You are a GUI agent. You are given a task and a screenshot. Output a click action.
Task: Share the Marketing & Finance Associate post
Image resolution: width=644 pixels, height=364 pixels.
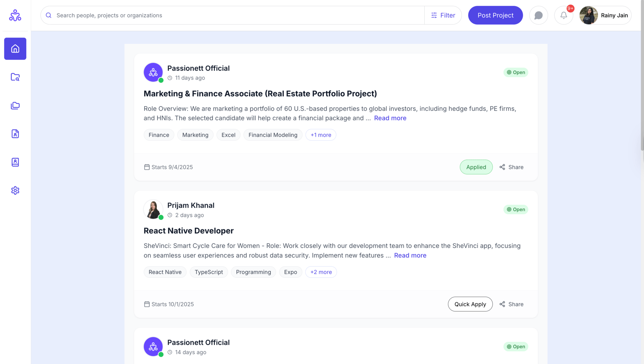[x=511, y=167]
